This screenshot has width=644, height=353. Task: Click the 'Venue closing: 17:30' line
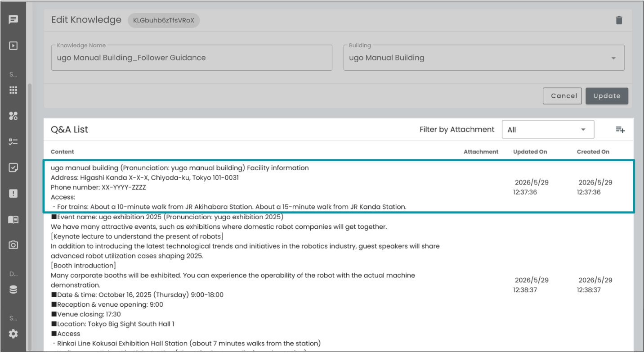(86, 314)
